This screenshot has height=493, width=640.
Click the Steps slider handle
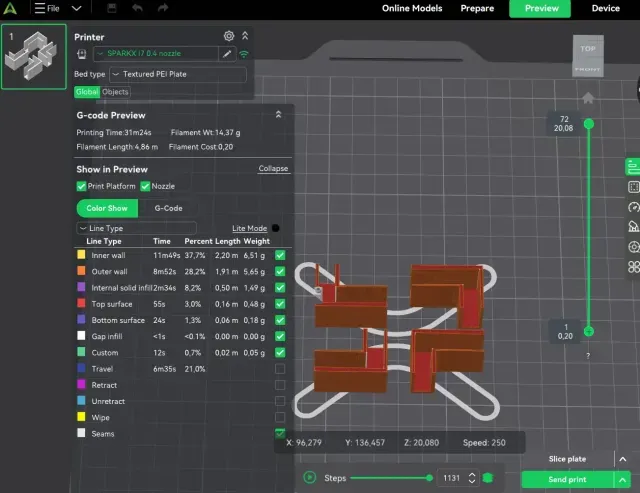(429, 478)
